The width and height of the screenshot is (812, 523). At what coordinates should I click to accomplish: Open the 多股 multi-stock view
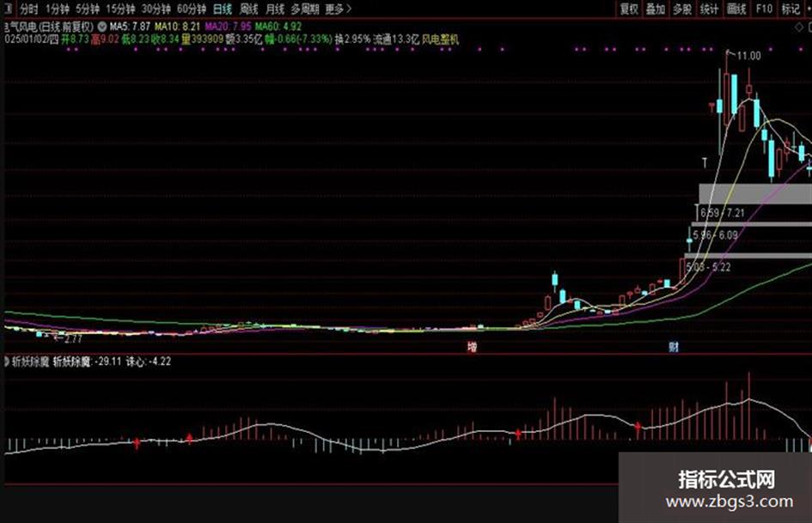click(682, 9)
